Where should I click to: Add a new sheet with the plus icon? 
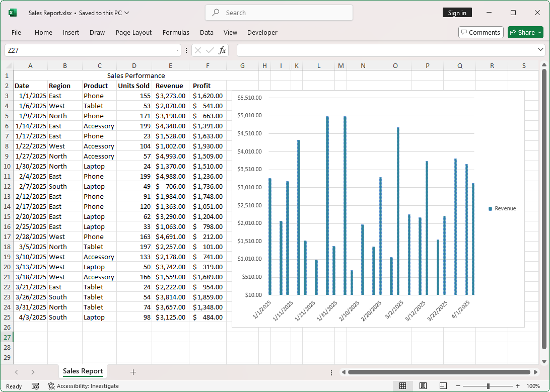133,372
